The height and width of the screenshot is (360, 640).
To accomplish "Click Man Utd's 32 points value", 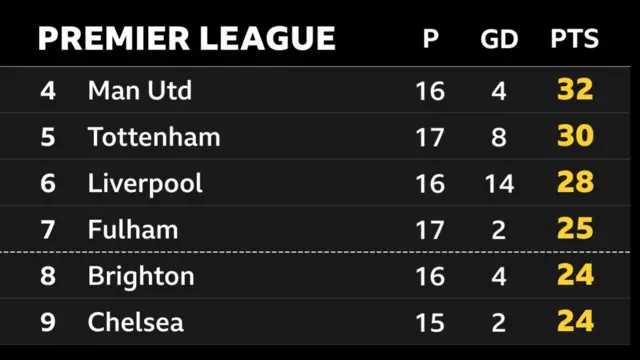I will [575, 89].
